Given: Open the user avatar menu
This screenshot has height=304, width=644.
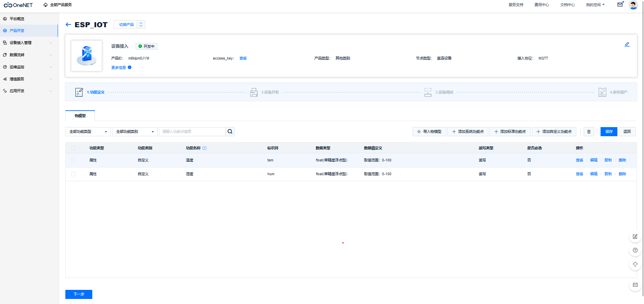Looking at the screenshot, I should 633,5.
